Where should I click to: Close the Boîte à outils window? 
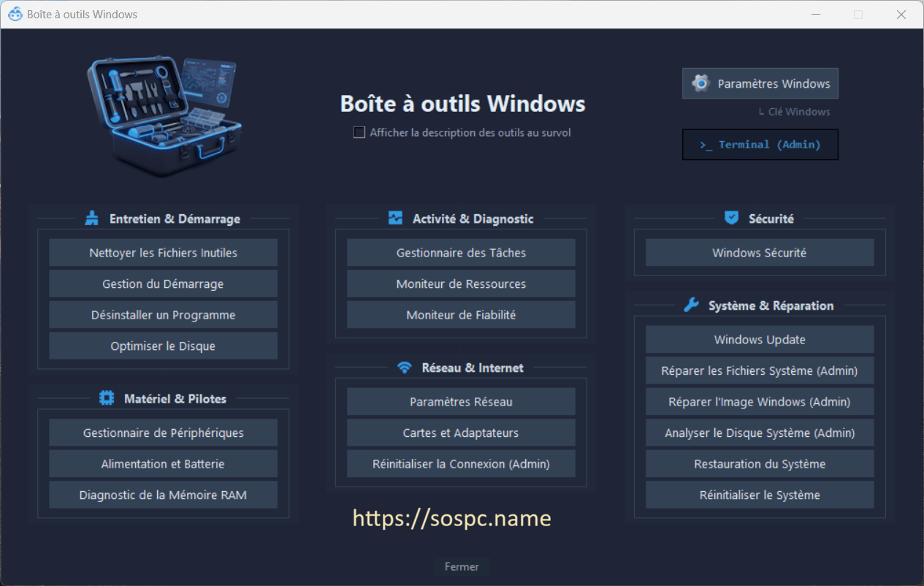pyautogui.click(x=901, y=15)
